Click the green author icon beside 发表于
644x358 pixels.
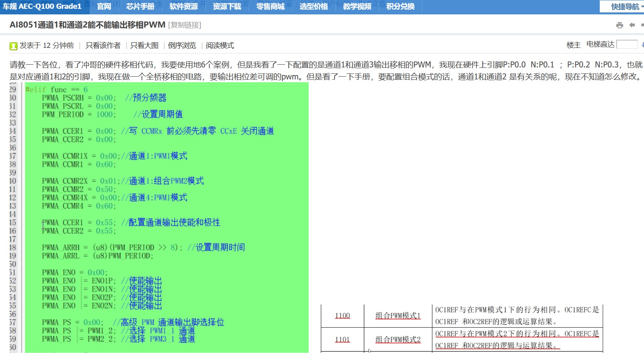coord(14,46)
